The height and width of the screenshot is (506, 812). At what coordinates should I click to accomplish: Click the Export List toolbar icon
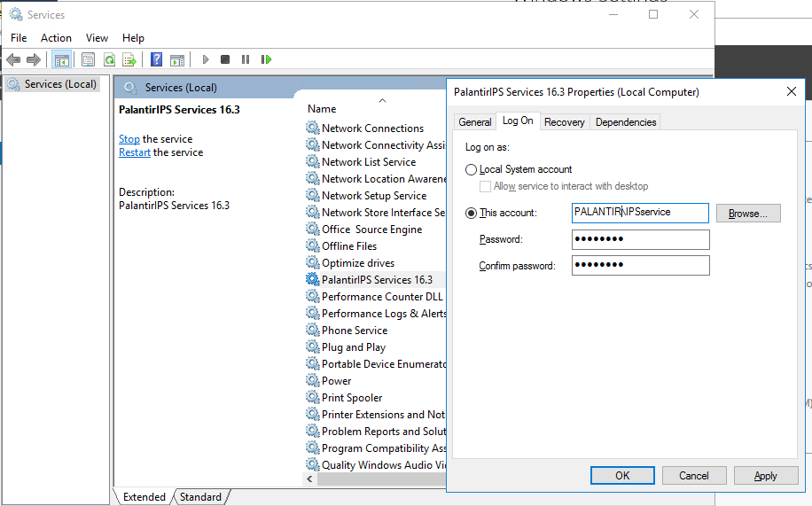click(129, 59)
